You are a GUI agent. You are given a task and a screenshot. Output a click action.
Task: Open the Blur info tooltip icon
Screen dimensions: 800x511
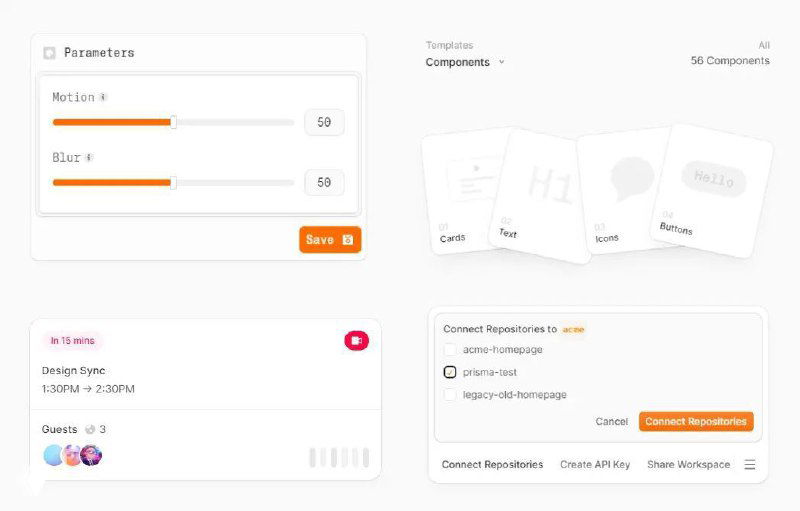pyautogui.click(x=89, y=157)
